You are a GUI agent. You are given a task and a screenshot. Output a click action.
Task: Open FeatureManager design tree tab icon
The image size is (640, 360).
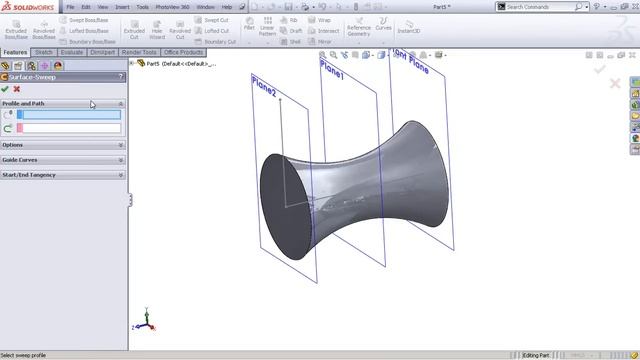tap(5, 66)
